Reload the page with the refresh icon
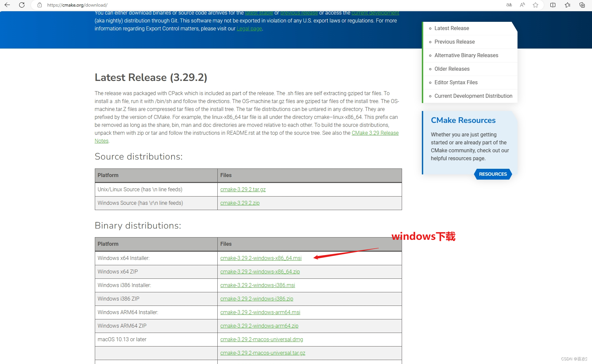This screenshot has height=364, width=592. (x=22, y=5)
